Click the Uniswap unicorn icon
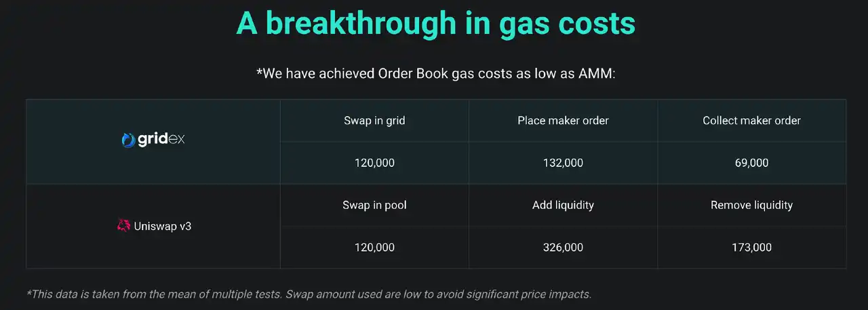 [123, 226]
